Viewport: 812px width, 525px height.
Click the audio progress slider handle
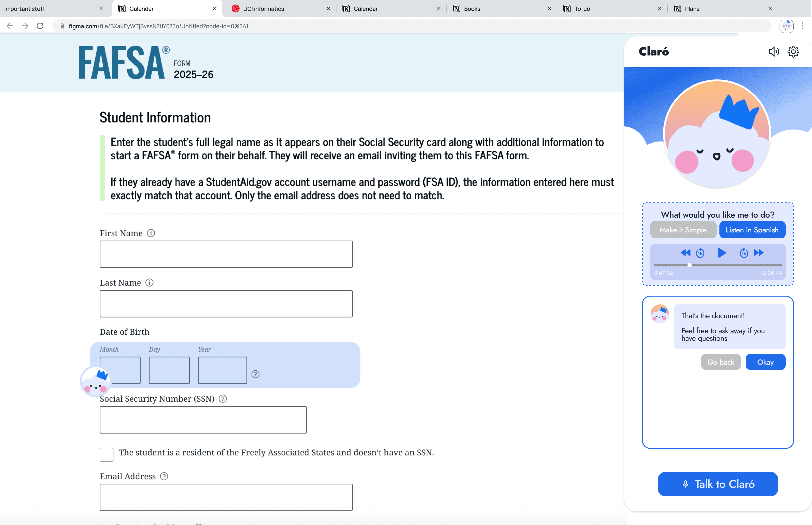(x=689, y=265)
